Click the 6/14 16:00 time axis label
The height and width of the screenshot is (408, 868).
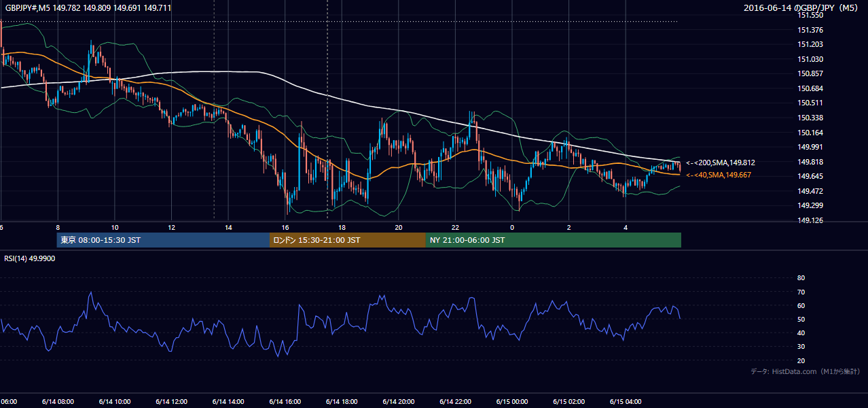[x=285, y=401]
